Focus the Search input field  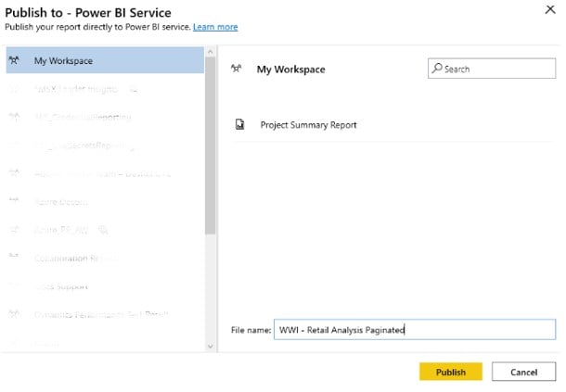(x=492, y=69)
